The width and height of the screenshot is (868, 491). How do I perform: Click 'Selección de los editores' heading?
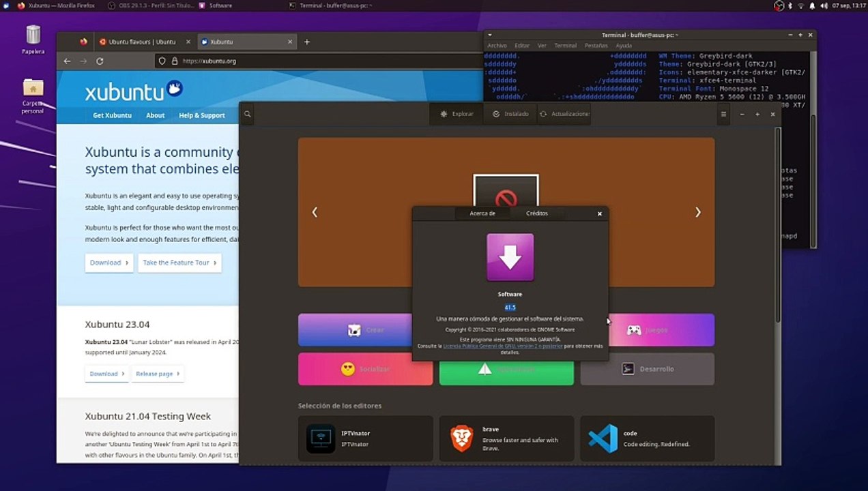[340, 406]
